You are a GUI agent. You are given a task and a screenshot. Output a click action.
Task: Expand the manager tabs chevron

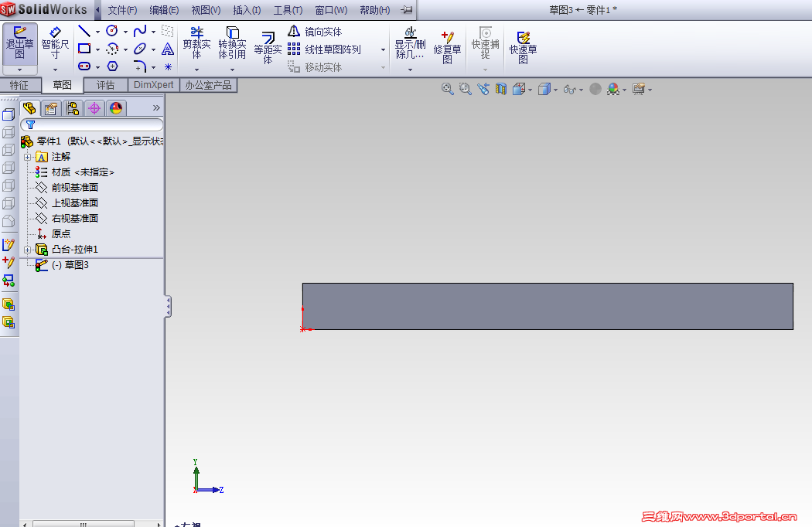point(156,107)
